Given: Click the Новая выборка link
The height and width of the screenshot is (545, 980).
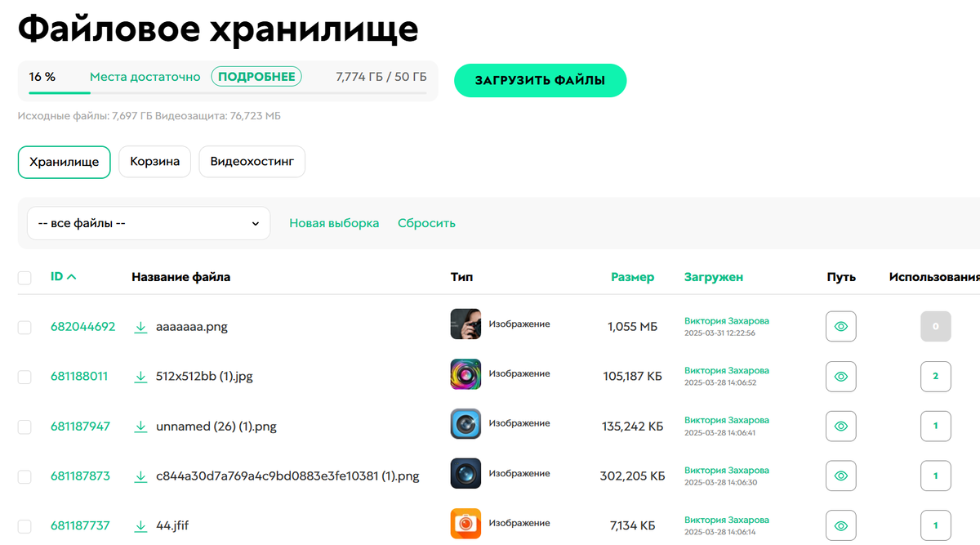Looking at the screenshot, I should coord(334,223).
